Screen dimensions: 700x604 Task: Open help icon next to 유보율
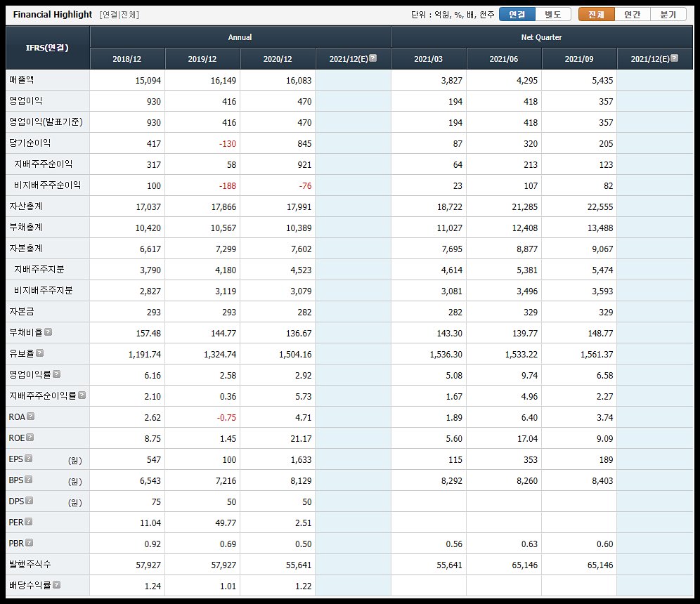[40, 353]
